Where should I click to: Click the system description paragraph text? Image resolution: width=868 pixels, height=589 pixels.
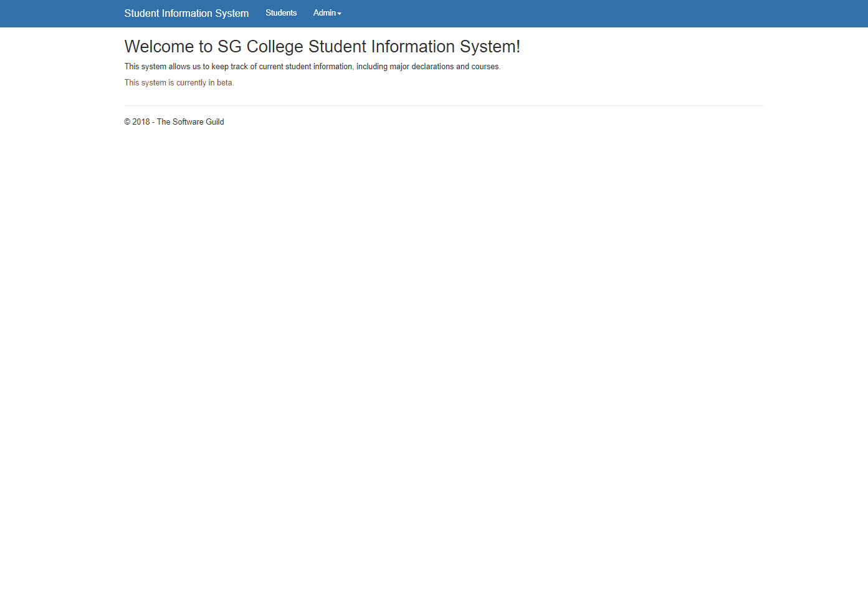312,67
